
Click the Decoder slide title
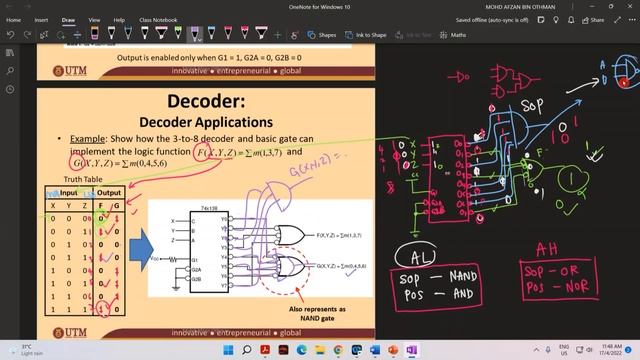(x=206, y=101)
